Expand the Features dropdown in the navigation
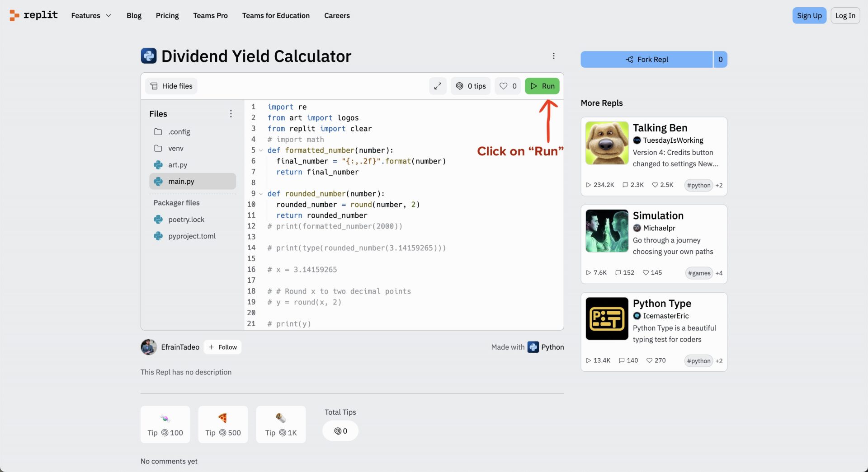 click(x=91, y=15)
